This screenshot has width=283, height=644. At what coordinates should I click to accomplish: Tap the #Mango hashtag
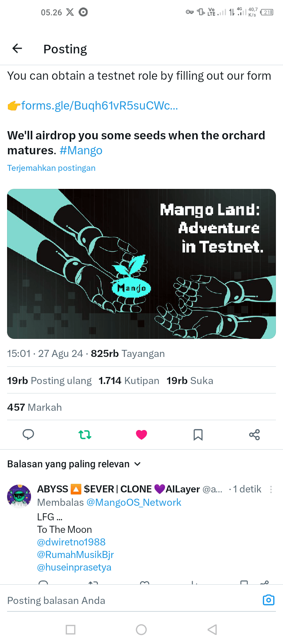81,150
